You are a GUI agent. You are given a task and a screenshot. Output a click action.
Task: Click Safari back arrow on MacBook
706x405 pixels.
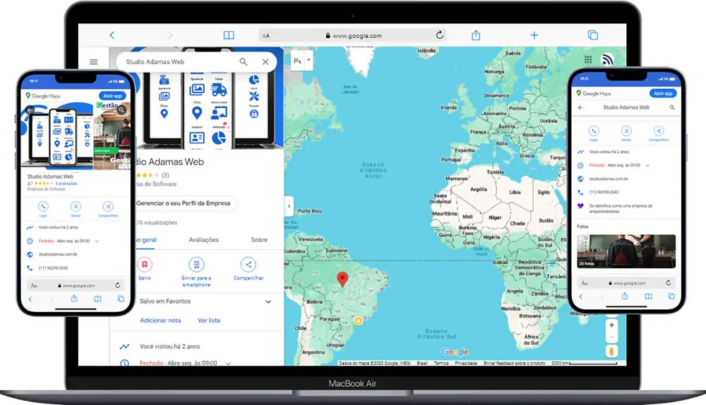(x=111, y=35)
